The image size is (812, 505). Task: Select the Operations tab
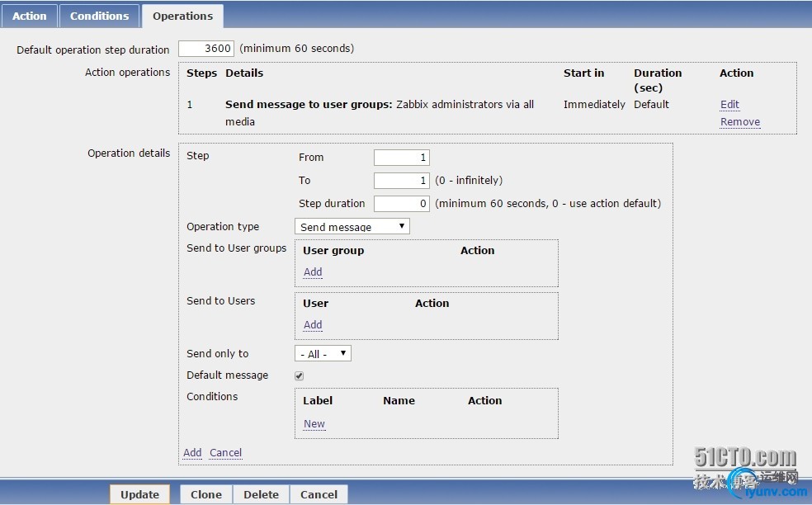pyautogui.click(x=183, y=16)
